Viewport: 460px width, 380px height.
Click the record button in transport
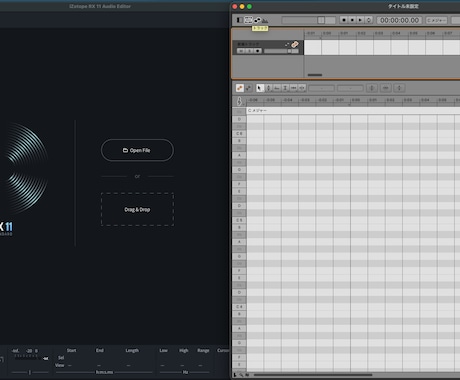coord(344,20)
